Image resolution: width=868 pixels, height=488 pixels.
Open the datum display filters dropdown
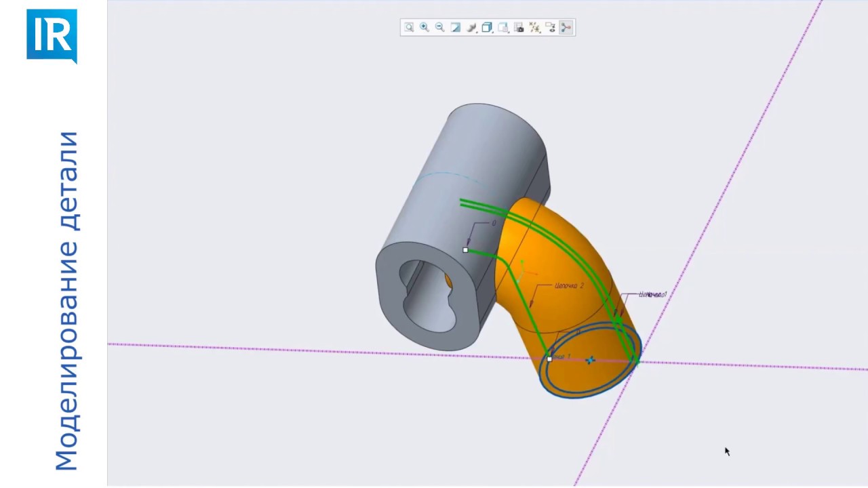535,28
